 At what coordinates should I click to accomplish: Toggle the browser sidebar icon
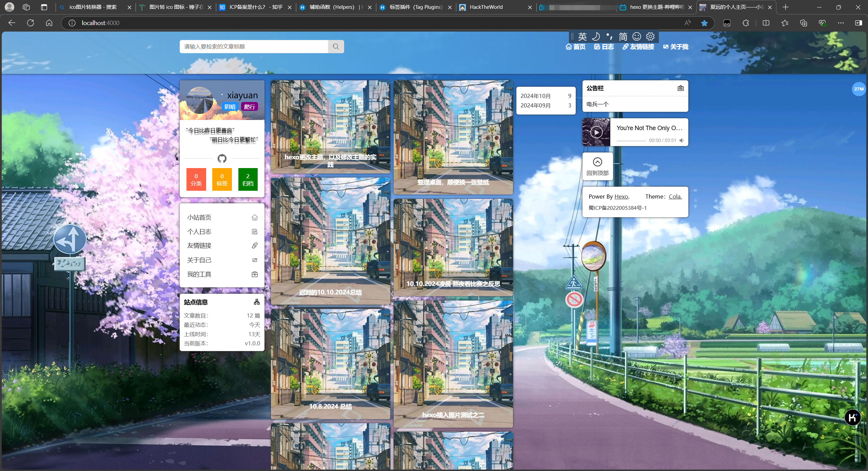coord(859,23)
